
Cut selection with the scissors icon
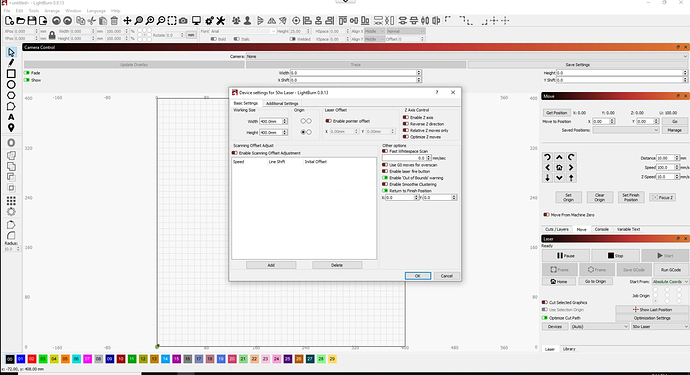(92, 21)
